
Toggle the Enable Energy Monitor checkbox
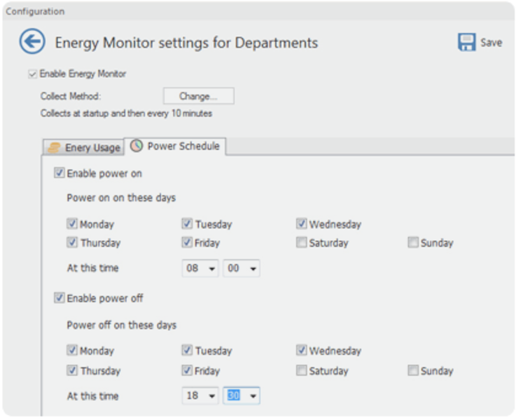coord(33,73)
